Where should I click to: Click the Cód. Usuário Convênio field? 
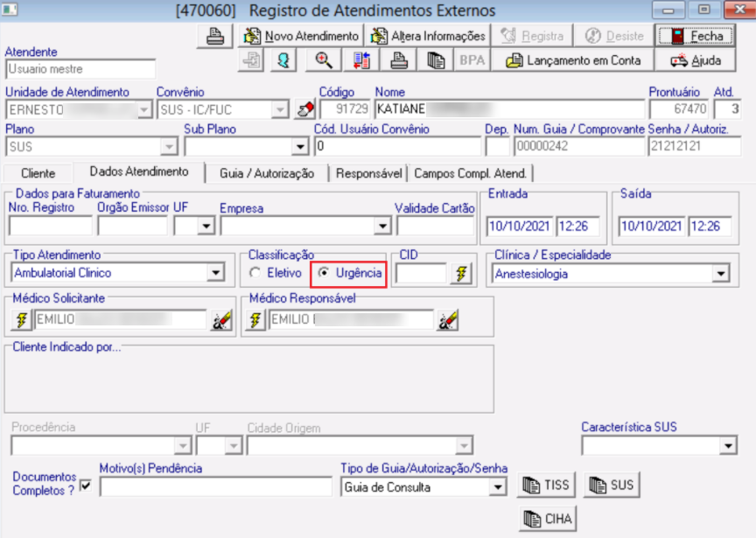point(397,147)
